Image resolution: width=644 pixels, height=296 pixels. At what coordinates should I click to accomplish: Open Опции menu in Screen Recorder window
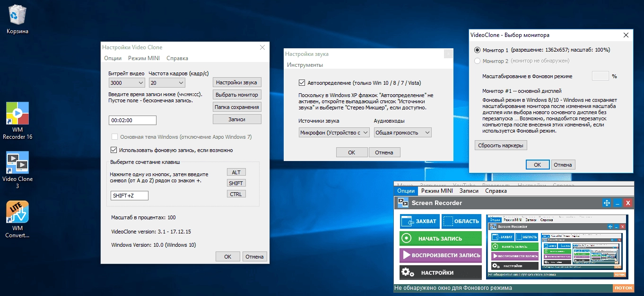pos(406,191)
